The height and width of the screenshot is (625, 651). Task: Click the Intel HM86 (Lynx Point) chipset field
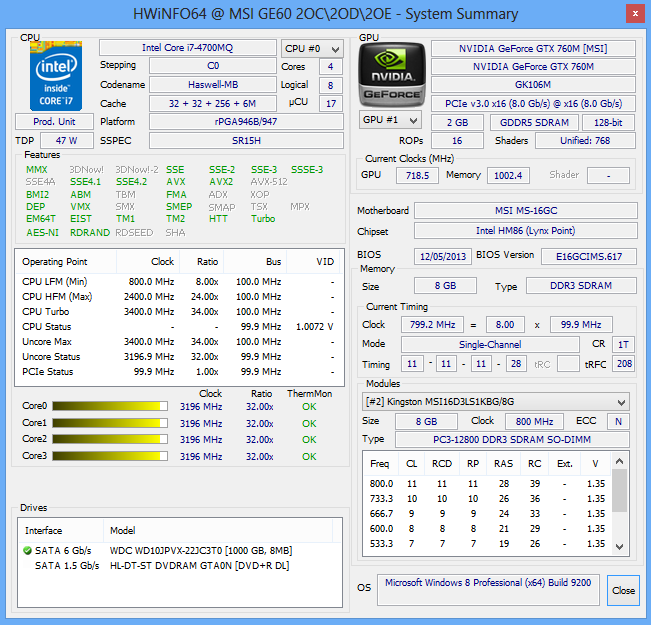526,231
